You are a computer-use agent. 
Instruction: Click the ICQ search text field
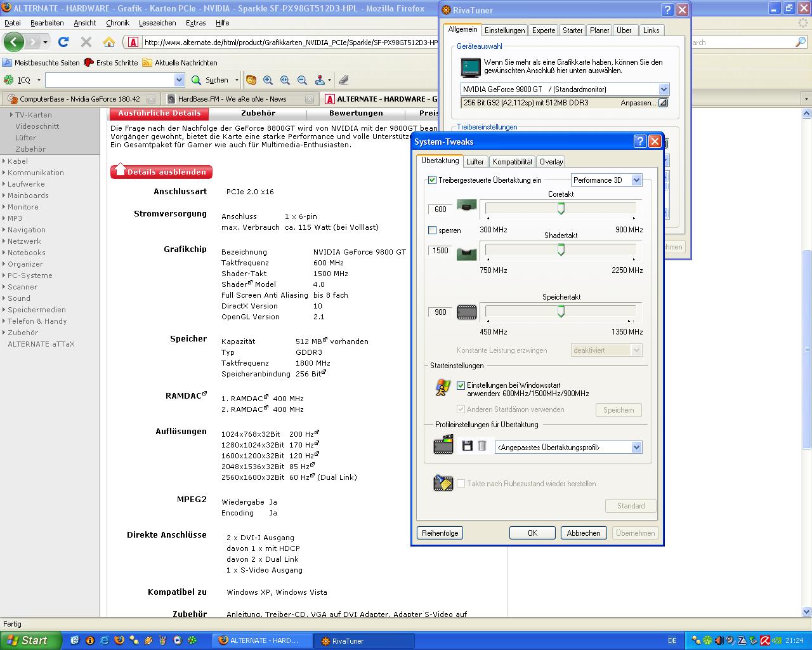pyautogui.click(x=109, y=80)
